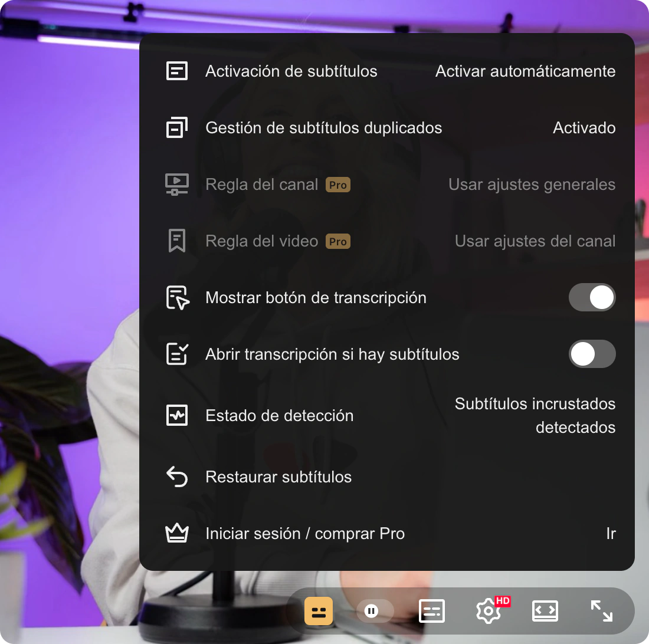The width and height of the screenshot is (649, 644).
Task: Click the show transcription button icon
Action: (x=178, y=297)
